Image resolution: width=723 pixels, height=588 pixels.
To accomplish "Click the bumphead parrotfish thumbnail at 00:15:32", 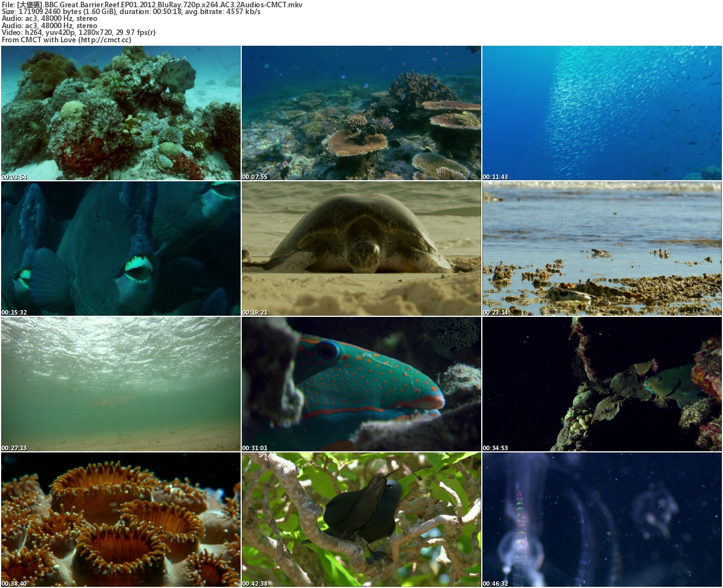I will pyautogui.click(x=120, y=249).
